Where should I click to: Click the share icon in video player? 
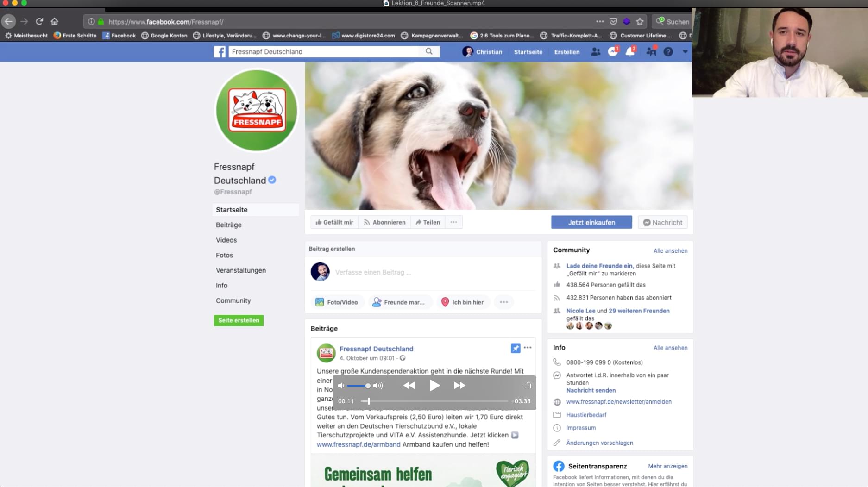(528, 385)
